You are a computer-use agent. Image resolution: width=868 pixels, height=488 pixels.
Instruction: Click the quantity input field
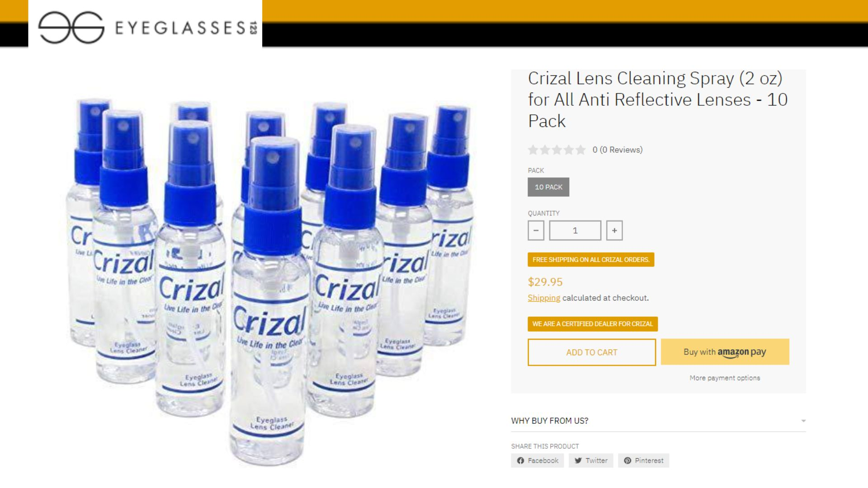pos(575,230)
